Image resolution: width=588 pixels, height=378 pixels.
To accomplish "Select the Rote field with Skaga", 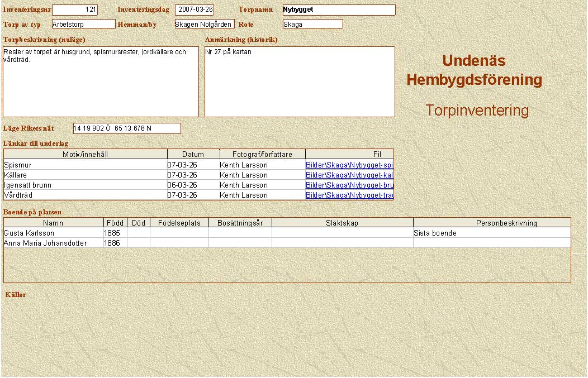I will (312, 24).
